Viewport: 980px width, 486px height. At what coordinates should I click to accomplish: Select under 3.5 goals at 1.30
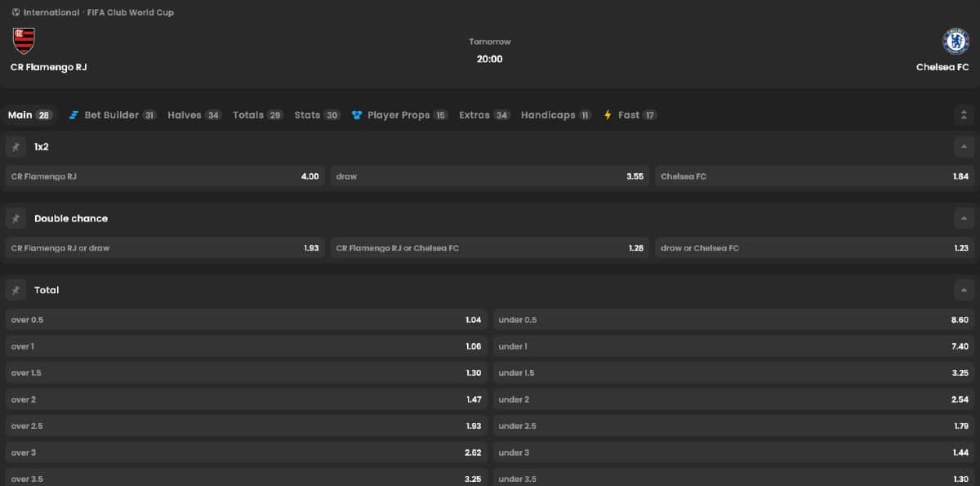pos(734,477)
